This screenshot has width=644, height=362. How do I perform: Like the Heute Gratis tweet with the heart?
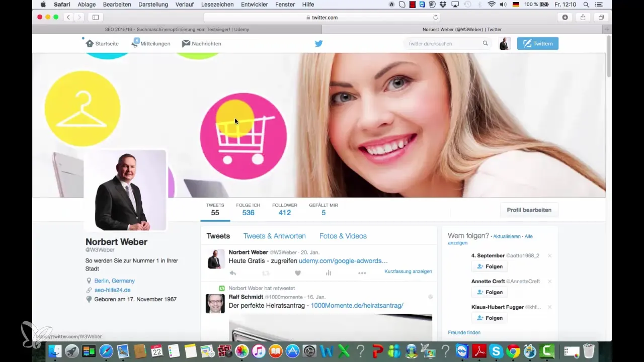[x=297, y=273]
